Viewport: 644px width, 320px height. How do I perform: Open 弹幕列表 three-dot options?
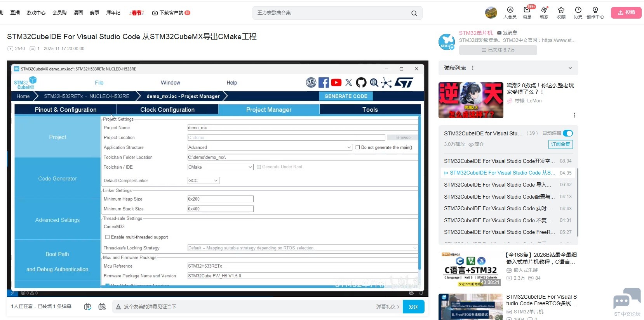click(x=473, y=68)
